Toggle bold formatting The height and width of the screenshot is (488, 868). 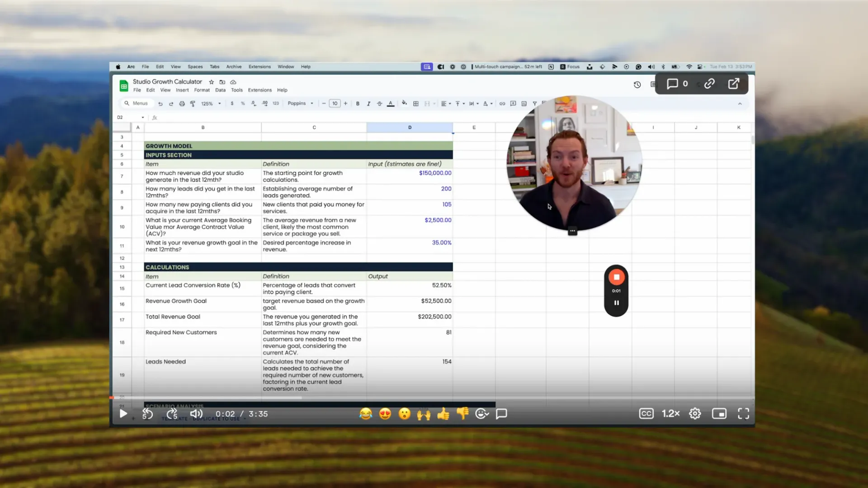pyautogui.click(x=358, y=103)
